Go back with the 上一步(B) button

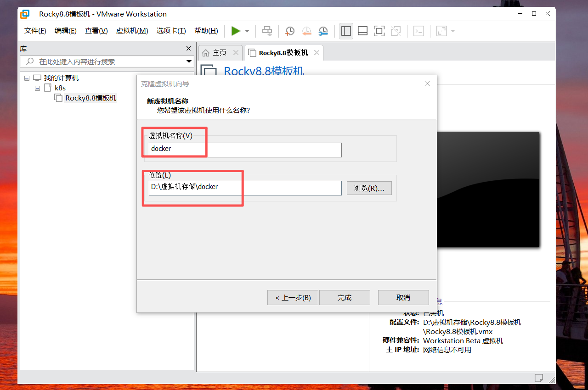pos(293,298)
